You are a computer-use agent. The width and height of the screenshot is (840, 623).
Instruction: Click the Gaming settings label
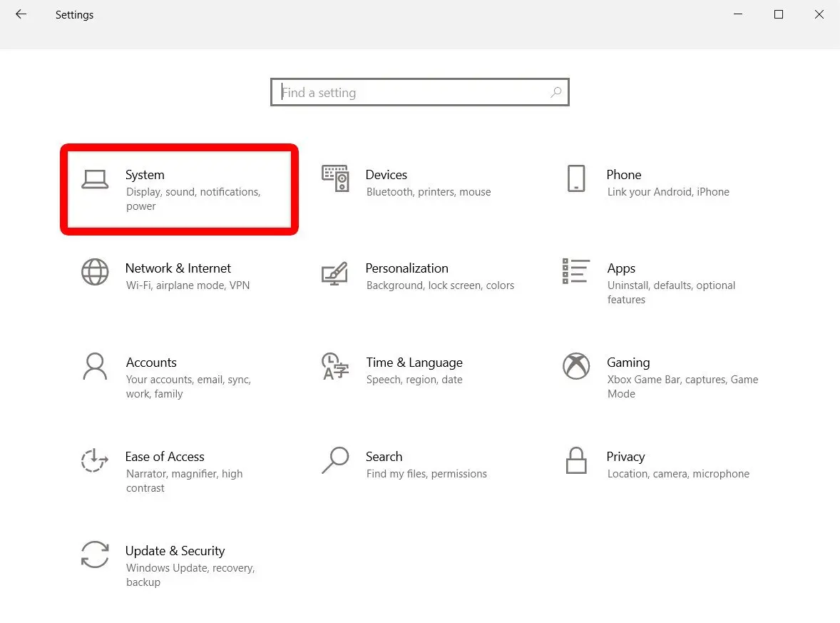click(628, 362)
